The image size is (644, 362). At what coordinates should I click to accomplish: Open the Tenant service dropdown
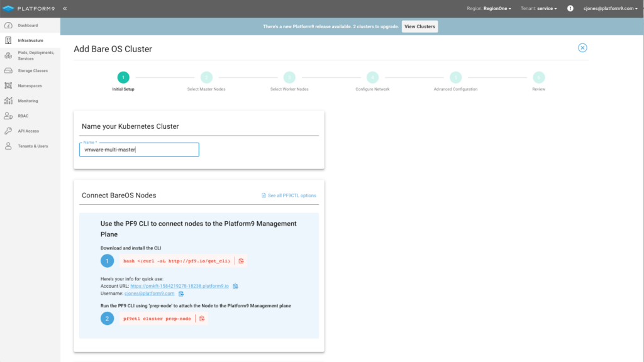point(538,8)
